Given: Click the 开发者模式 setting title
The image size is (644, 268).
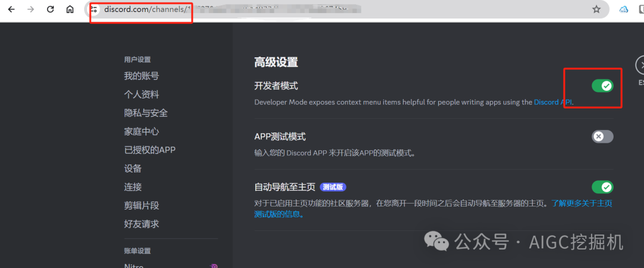Looking at the screenshot, I should click(276, 86).
